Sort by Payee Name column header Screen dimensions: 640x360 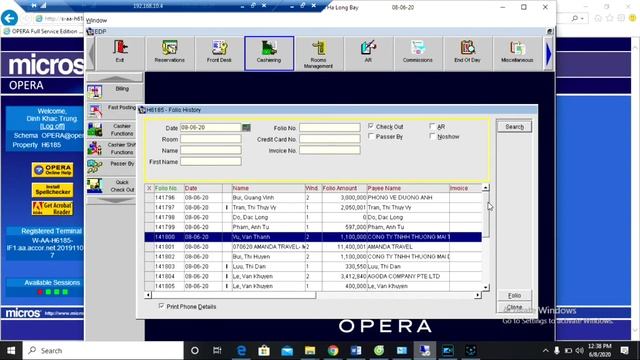point(408,188)
